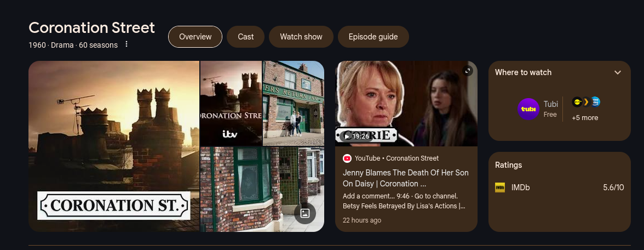Go to the Episode guide tab

click(x=373, y=37)
